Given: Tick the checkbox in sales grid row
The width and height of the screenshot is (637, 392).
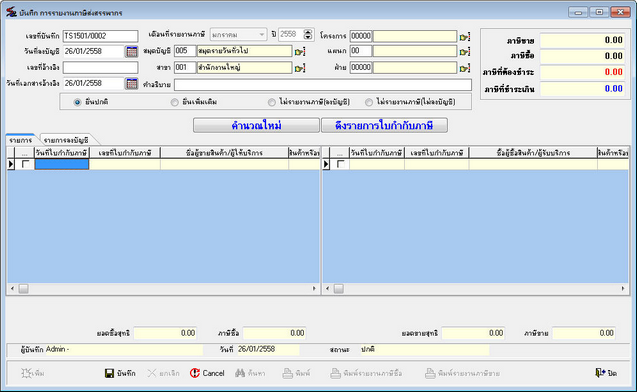Looking at the screenshot, I should tap(340, 164).
